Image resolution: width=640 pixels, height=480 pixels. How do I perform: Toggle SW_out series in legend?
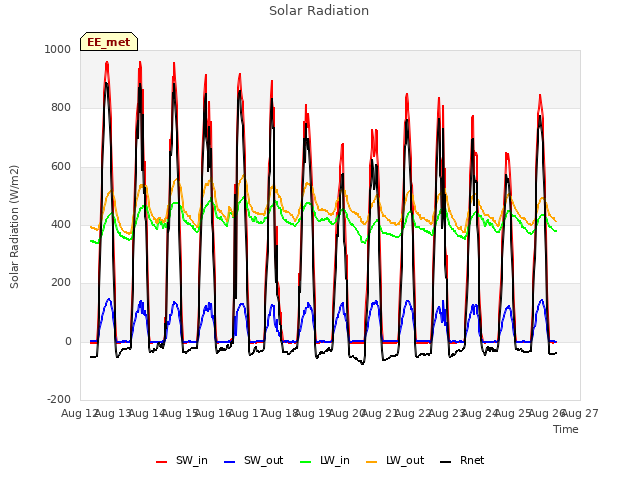point(253,460)
